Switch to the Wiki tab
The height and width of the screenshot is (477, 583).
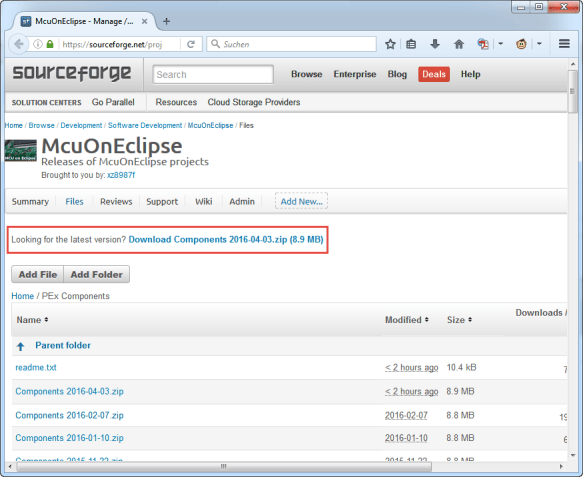pyautogui.click(x=204, y=202)
